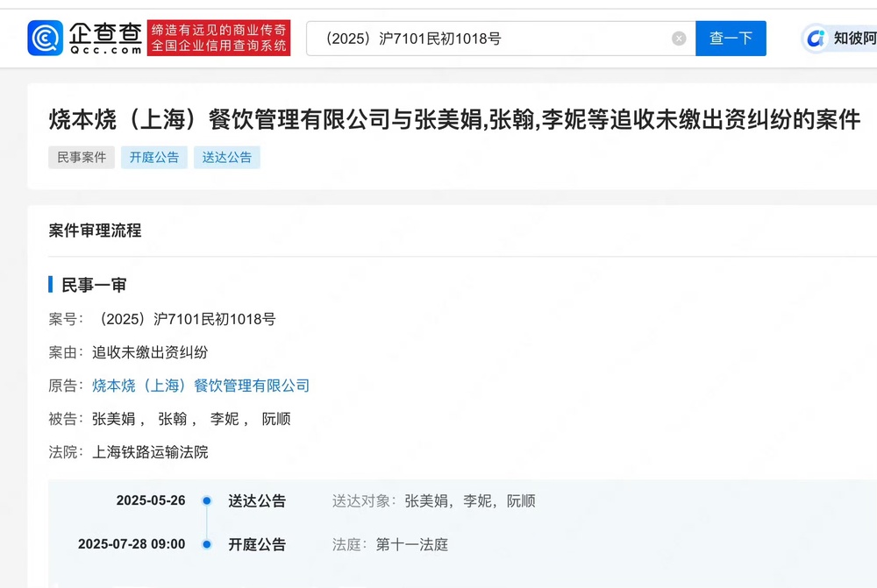Click defendant name 李妮 in the 被告 row

click(x=225, y=419)
